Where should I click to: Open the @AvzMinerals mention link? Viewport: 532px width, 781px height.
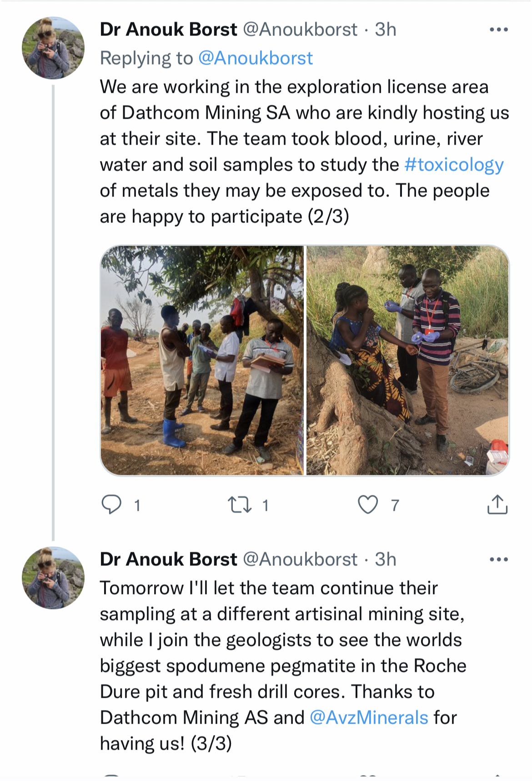coord(369,717)
